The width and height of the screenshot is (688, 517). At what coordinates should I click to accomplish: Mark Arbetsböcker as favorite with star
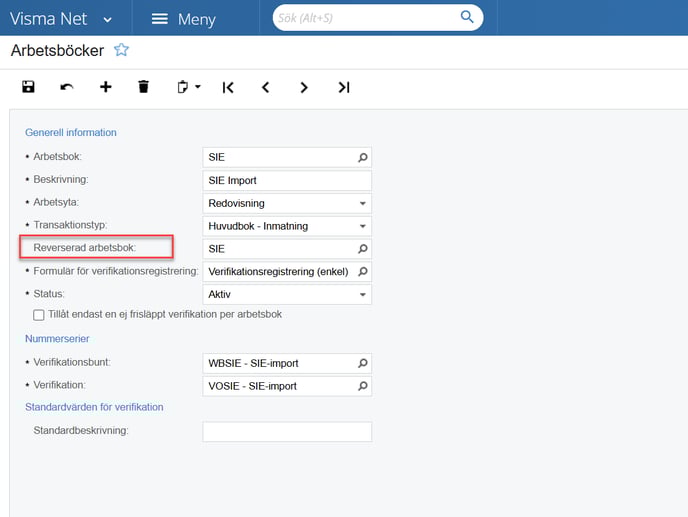pyautogui.click(x=121, y=50)
